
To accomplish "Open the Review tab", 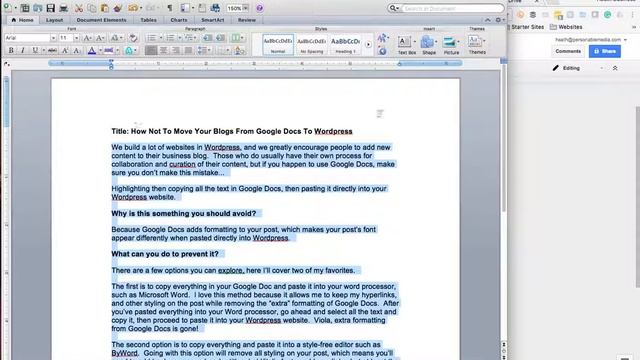I will click(247, 20).
